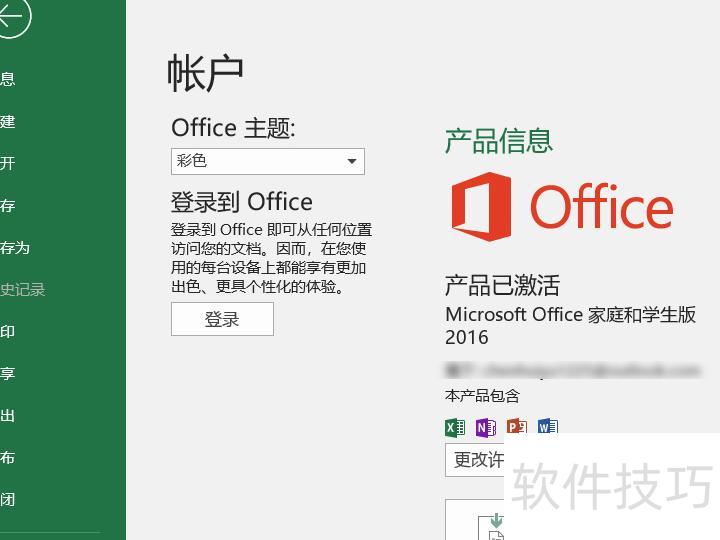The height and width of the screenshot is (540, 720).
Task: Click the 产品已激活 text
Action: pyautogui.click(x=502, y=285)
